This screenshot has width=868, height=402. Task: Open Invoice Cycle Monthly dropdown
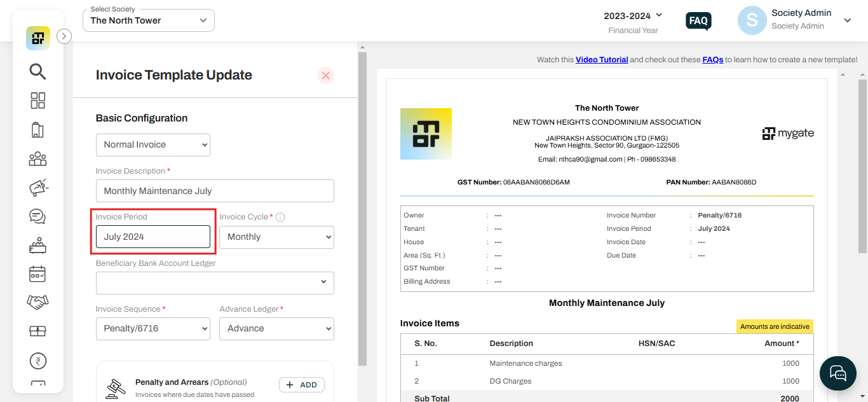pyautogui.click(x=276, y=237)
